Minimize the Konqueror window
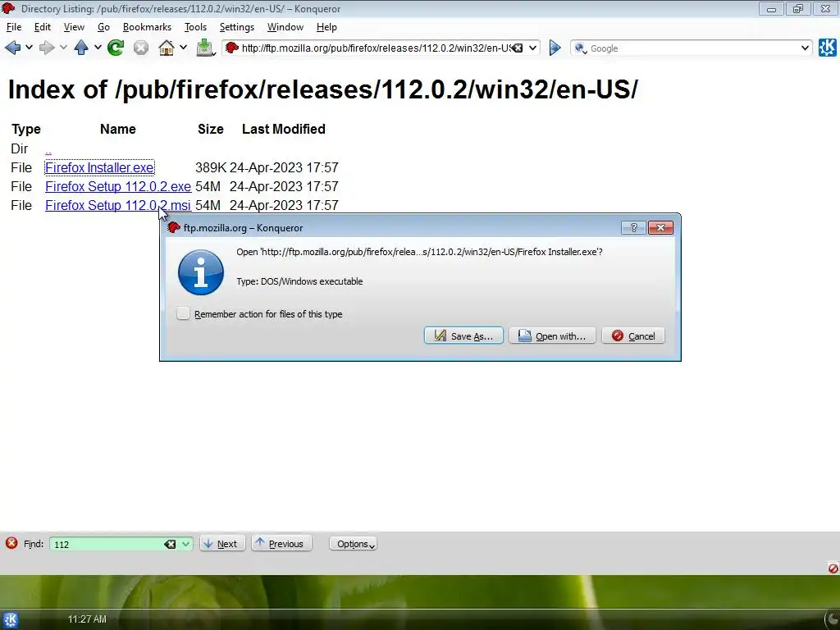840x630 pixels. coord(771,9)
